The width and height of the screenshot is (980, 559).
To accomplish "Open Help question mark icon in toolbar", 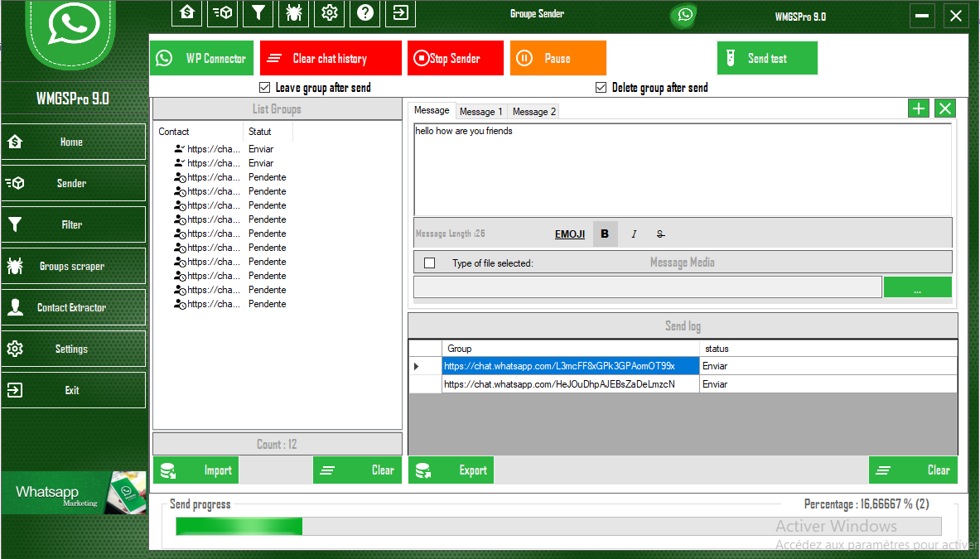I will (x=365, y=12).
